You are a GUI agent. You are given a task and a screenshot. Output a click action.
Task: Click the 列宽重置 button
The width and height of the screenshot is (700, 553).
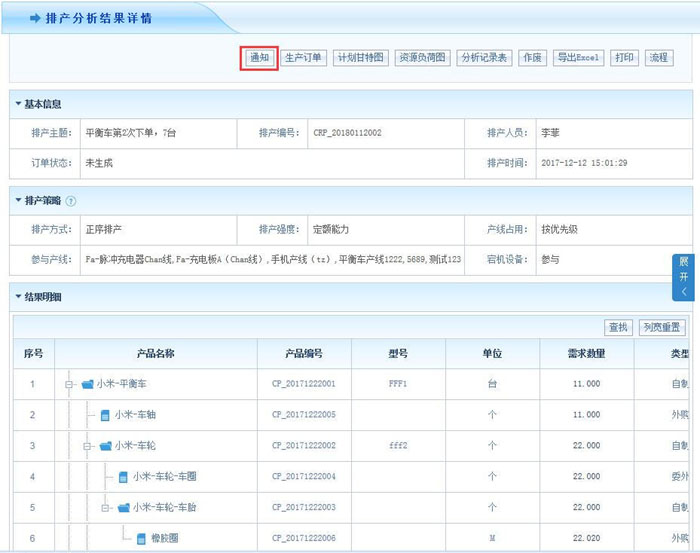click(662, 327)
